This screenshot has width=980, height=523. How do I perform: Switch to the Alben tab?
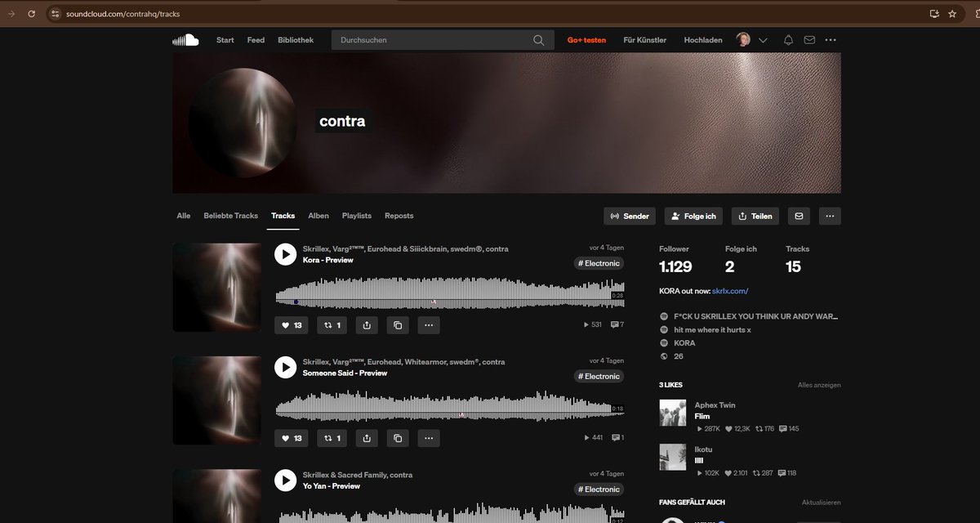[318, 216]
